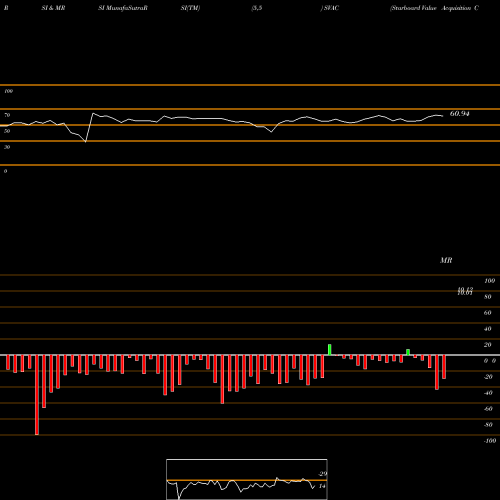Click the RSI line's lowest dip near 30
The height and width of the screenshot is (500, 500).
[x=86, y=141]
